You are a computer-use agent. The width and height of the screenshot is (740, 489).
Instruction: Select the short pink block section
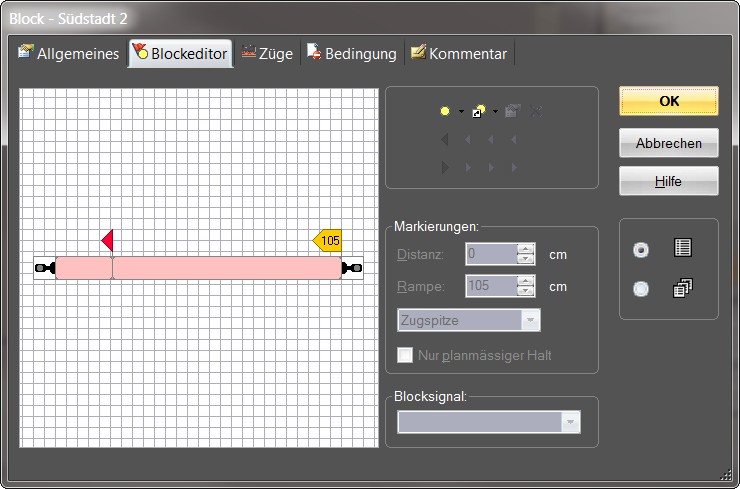[84, 268]
